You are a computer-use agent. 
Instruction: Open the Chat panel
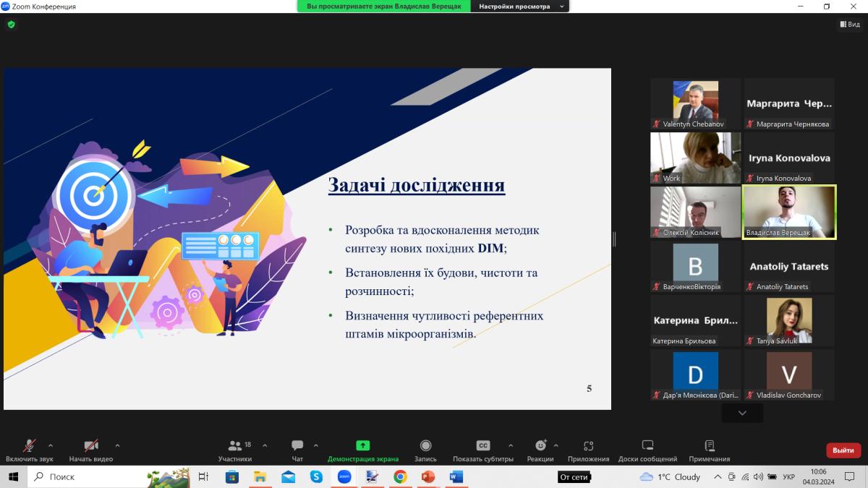point(297,446)
